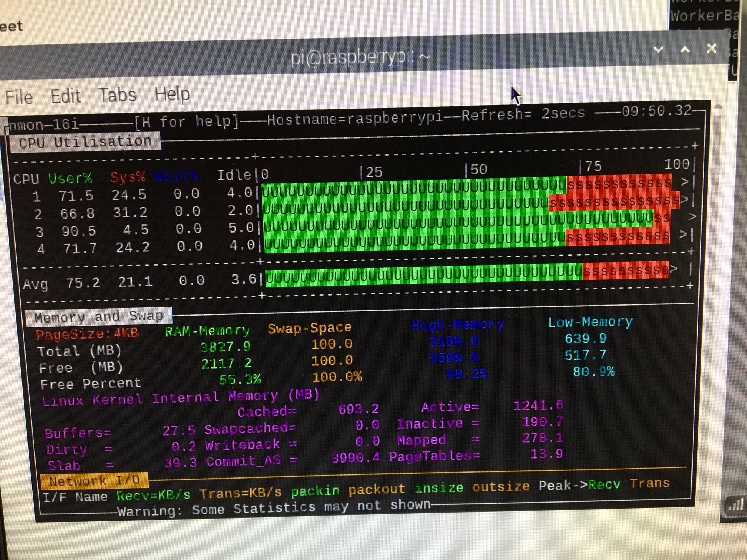The width and height of the screenshot is (747, 560).
Task: Click the CPU Utilisation section header
Action: pos(85,142)
